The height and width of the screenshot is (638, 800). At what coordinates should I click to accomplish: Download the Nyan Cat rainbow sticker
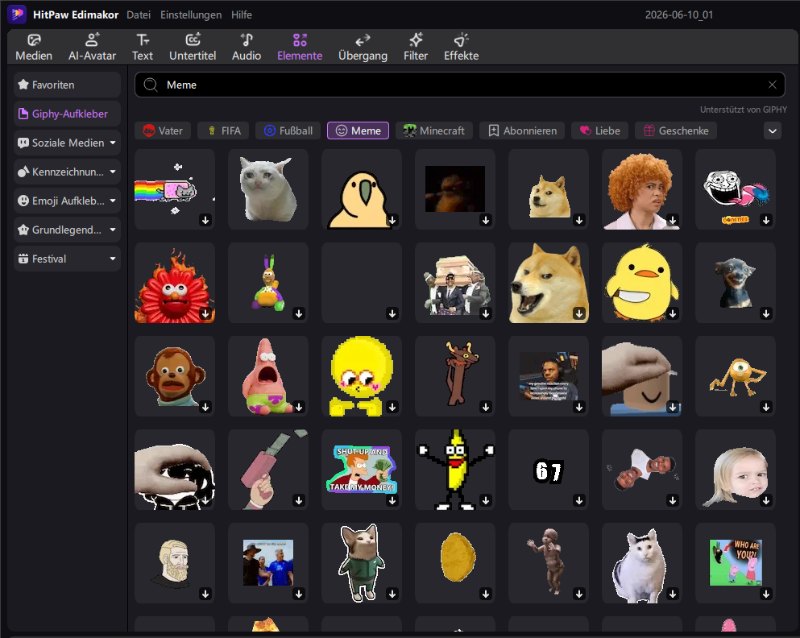coord(206,220)
